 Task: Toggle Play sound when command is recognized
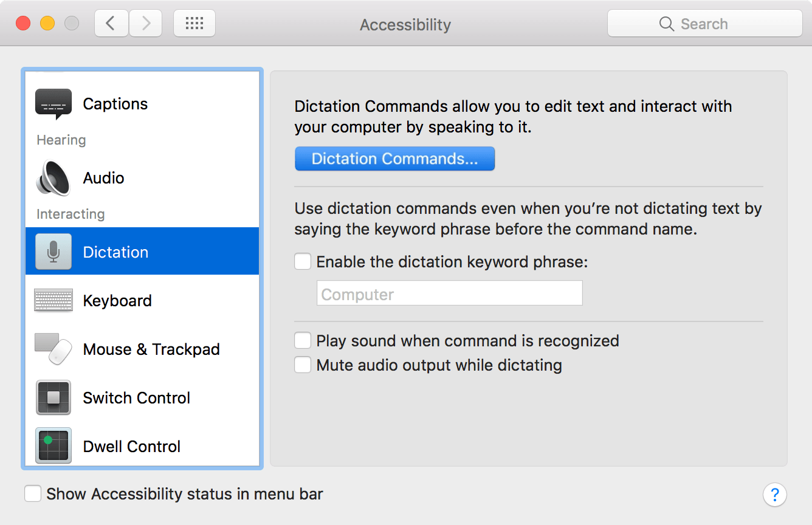tap(303, 340)
